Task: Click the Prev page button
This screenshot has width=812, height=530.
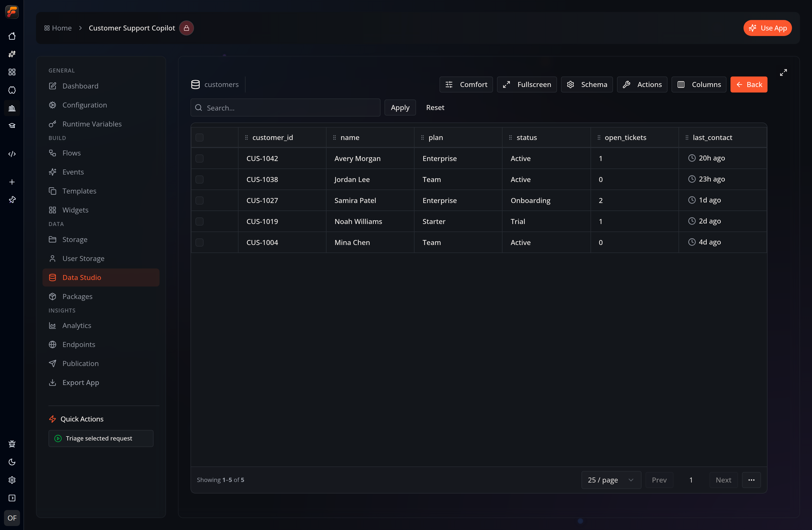Action: (x=659, y=480)
